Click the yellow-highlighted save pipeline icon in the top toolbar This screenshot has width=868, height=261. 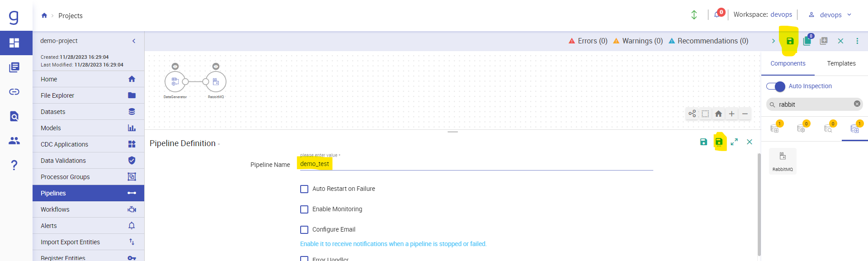(790, 41)
